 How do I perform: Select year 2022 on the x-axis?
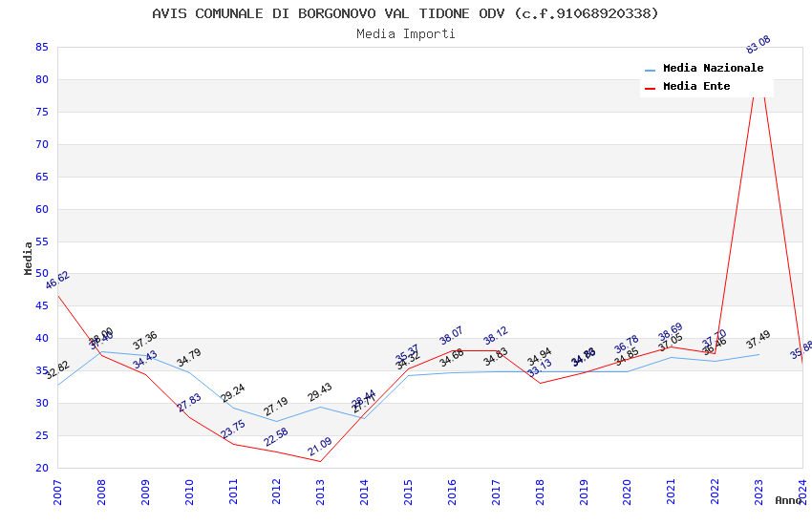coord(716,492)
